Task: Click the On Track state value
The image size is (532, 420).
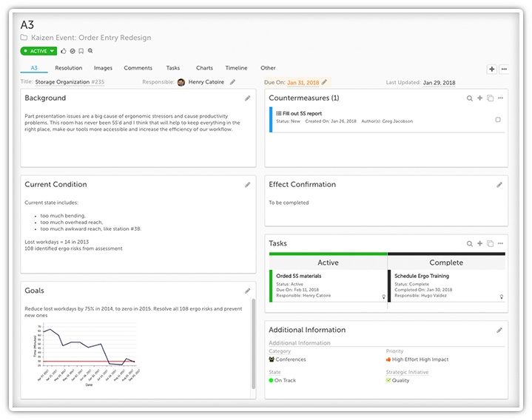Action: pyautogui.click(x=285, y=380)
